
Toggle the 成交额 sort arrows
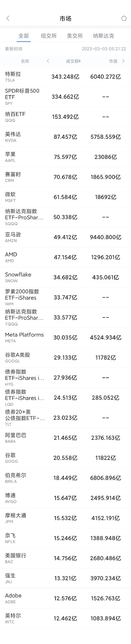[x=80, y=61]
